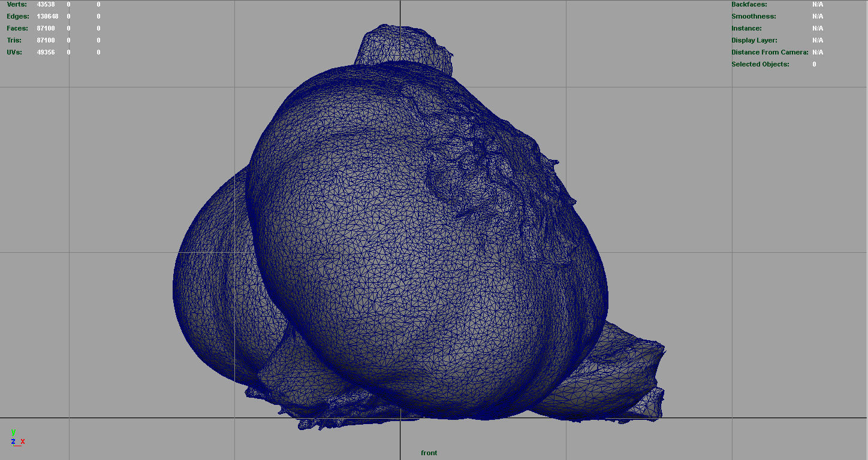Click the "front" camera name label
This screenshot has height=460, width=868.
tap(429, 453)
